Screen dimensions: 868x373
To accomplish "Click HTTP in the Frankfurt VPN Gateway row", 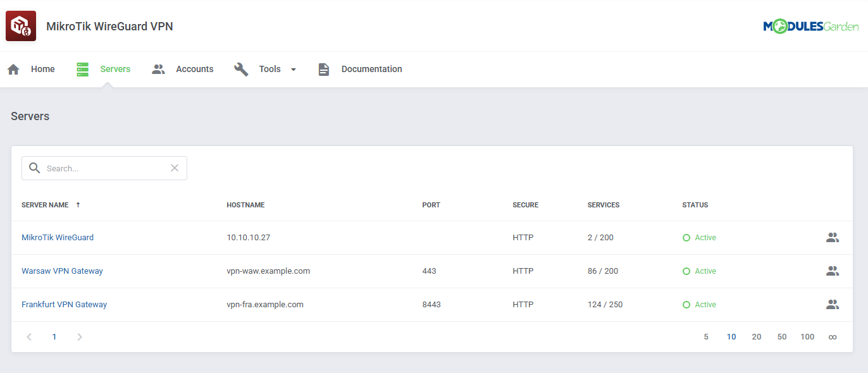I will (523, 305).
